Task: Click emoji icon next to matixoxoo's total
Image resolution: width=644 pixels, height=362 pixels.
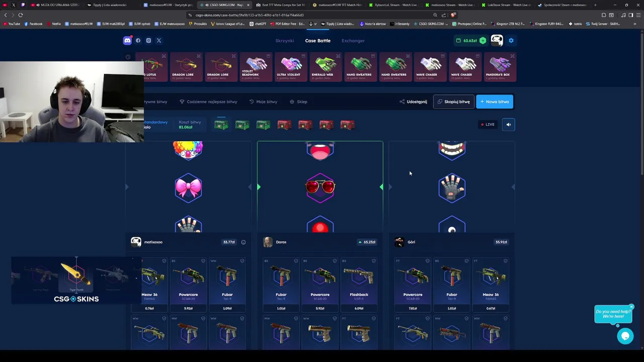Action: point(244,242)
